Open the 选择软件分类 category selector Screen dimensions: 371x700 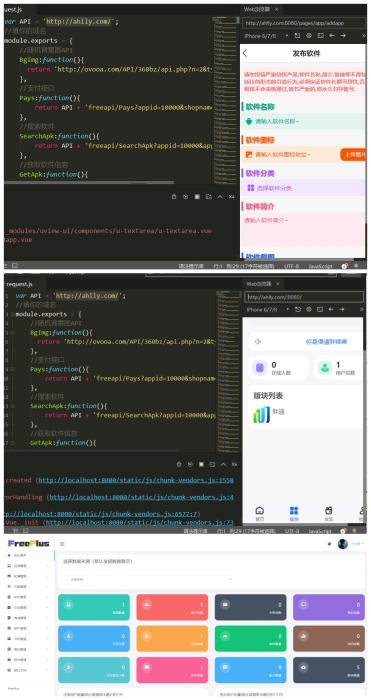tap(302, 188)
